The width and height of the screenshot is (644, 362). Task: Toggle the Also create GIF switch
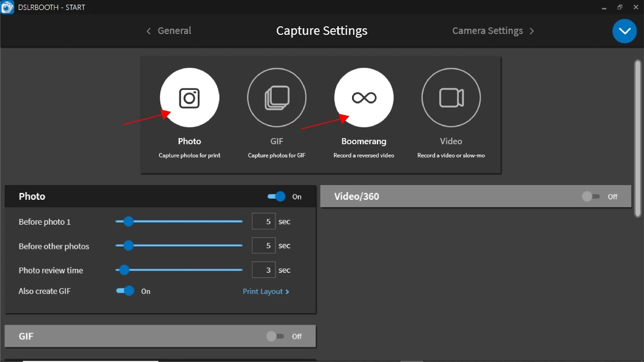pos(125,291)
